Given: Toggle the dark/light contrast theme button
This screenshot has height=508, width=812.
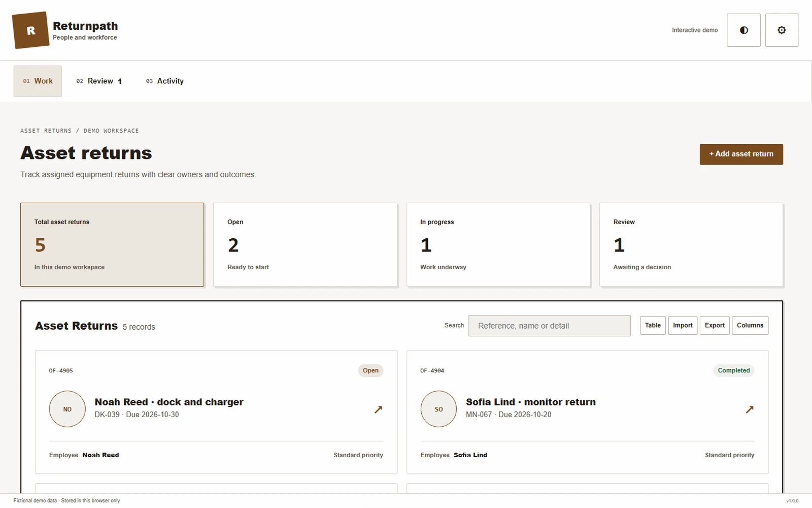Looking at the screenshot, I should click(x=743, y=30).
